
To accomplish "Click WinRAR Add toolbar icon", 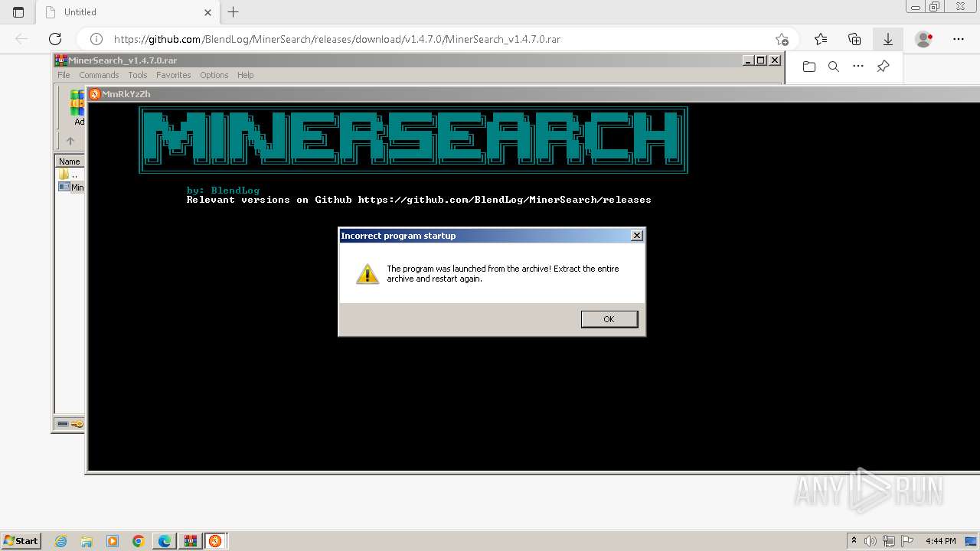I will (77, 107).
